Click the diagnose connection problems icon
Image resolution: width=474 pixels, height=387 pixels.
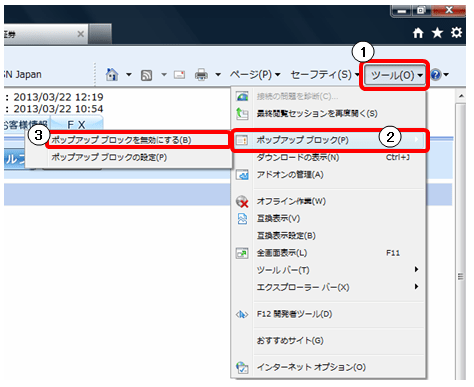[242, 96]
